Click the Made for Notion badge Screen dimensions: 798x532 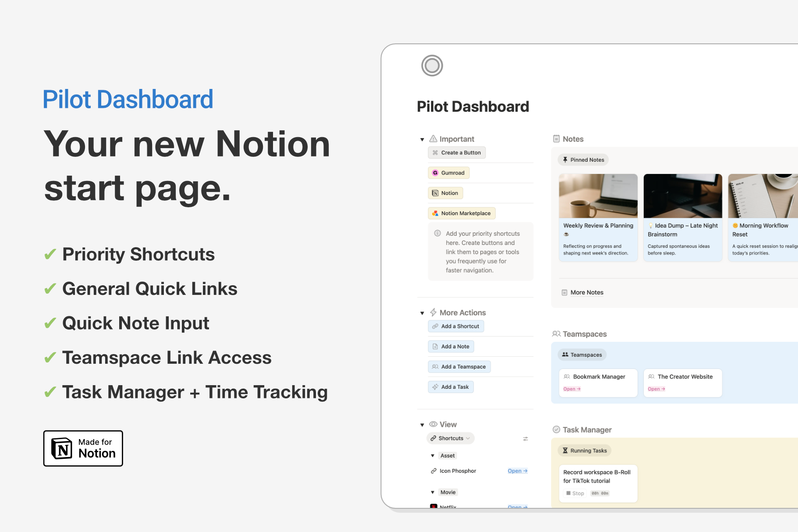coord(83,448)
